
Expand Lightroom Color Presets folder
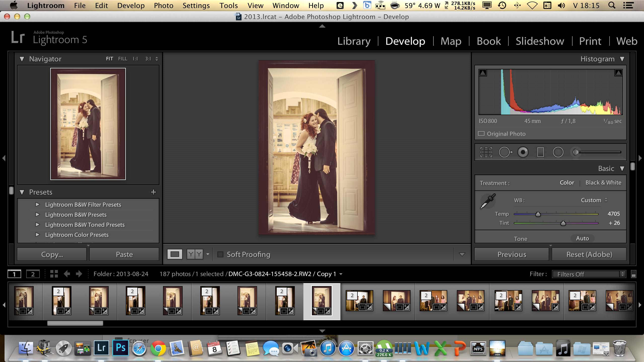pyautogui.click(x=37, y=235)
